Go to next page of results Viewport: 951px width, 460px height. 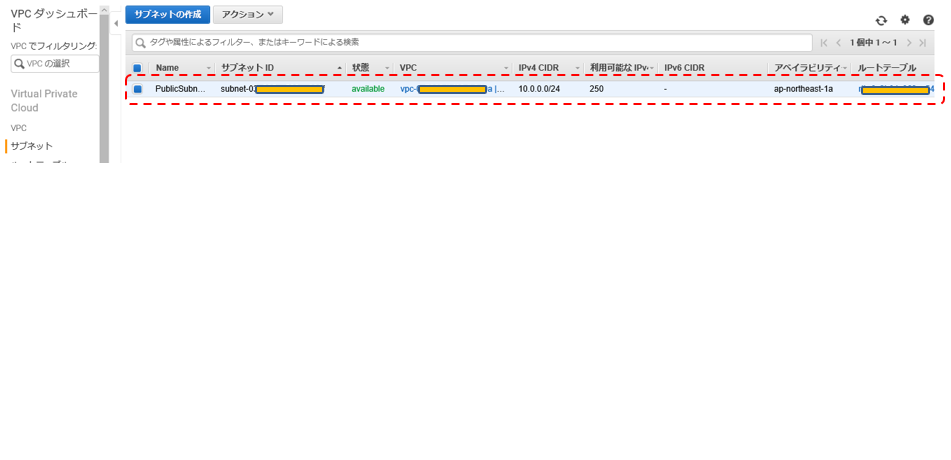coord(909,42)
